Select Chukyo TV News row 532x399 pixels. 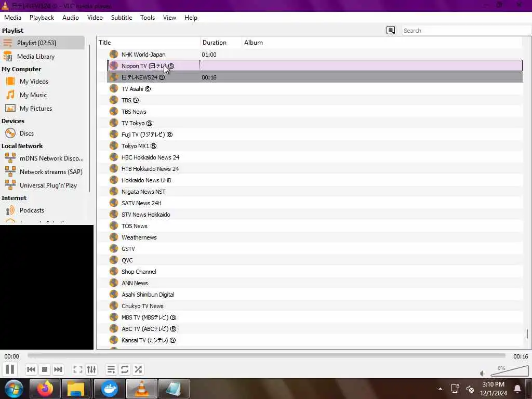pos(314,306)
